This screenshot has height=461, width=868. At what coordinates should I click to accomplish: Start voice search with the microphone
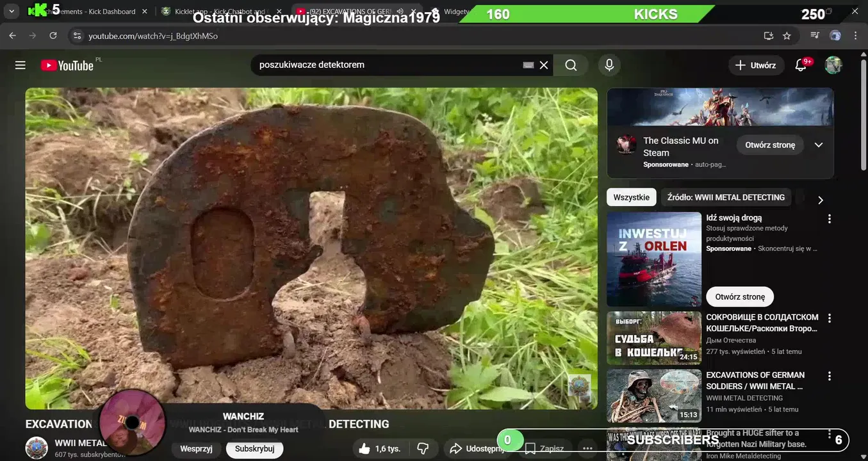click(609, 65)
